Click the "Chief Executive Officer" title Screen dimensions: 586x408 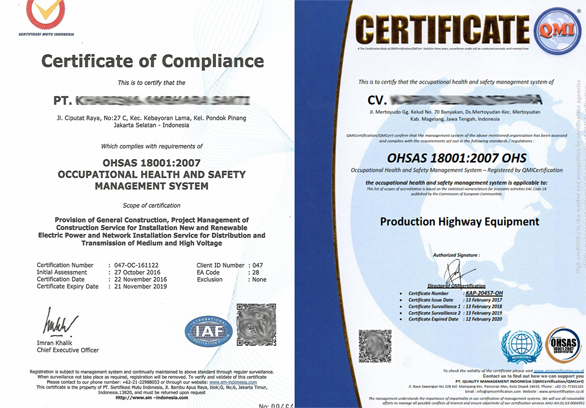coord(68,350)
